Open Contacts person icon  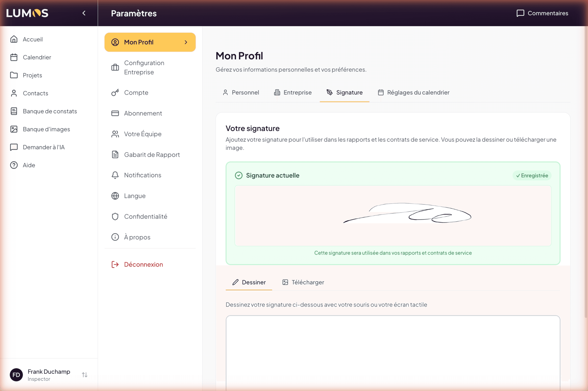tap(14, 93)
